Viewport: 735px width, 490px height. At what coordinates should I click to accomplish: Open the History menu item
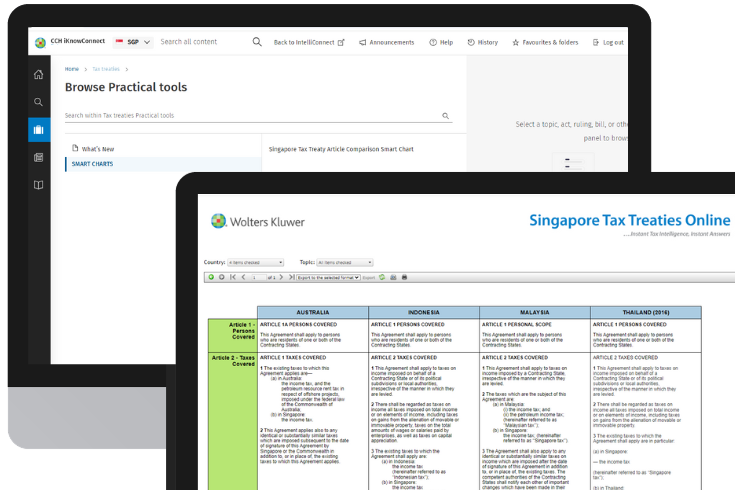click(481, 43)
